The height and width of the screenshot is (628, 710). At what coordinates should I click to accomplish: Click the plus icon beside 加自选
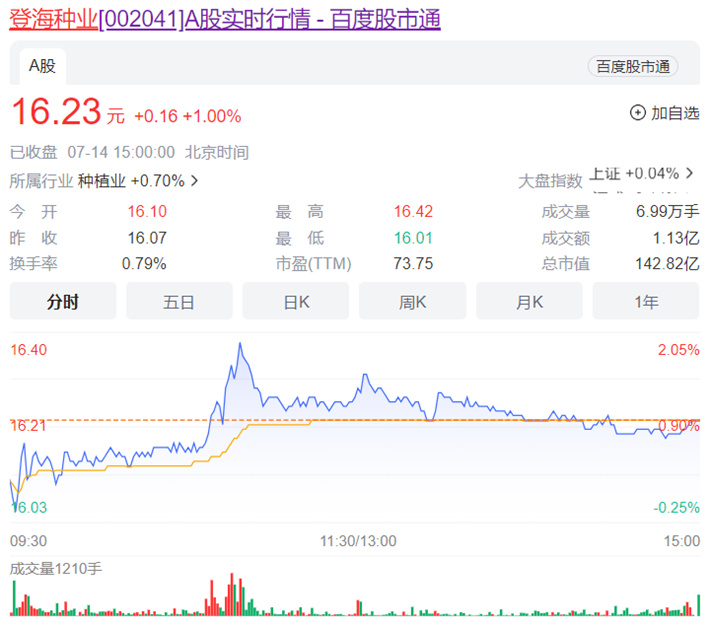637,113
